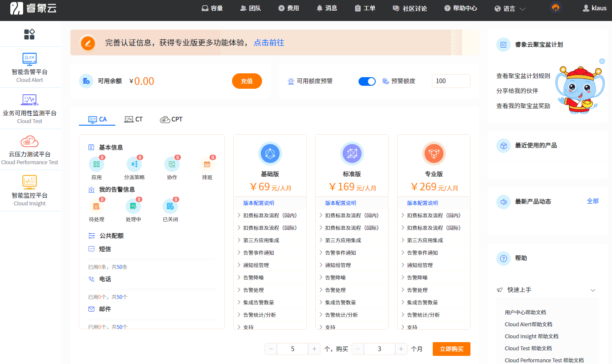
Task: Open the Cloud Alert platform icon
Action: [30, 59]
